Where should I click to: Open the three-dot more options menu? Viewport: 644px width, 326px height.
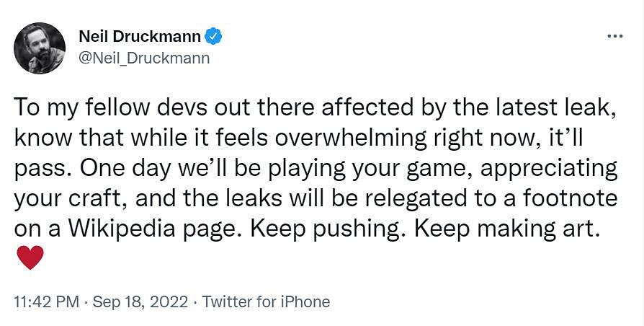(614, 36)
